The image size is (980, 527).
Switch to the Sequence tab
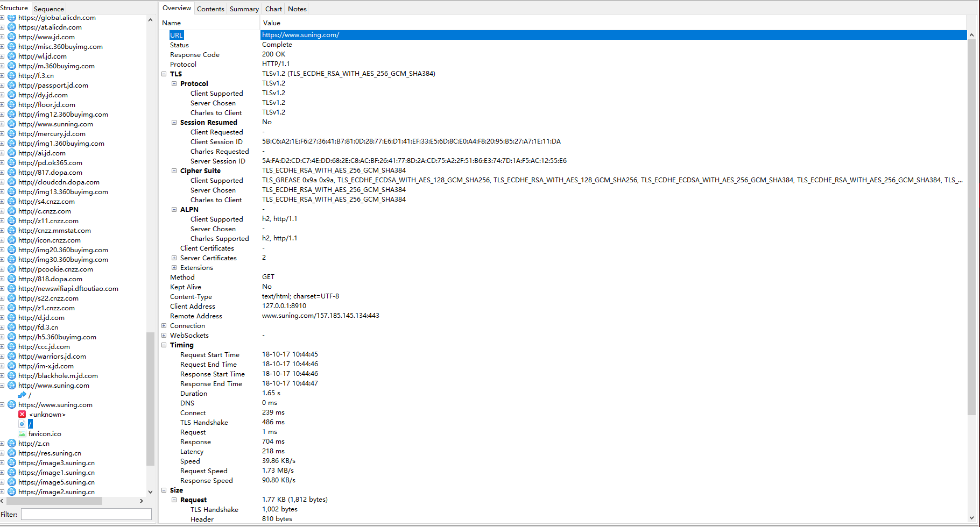(x=48, y=9)
